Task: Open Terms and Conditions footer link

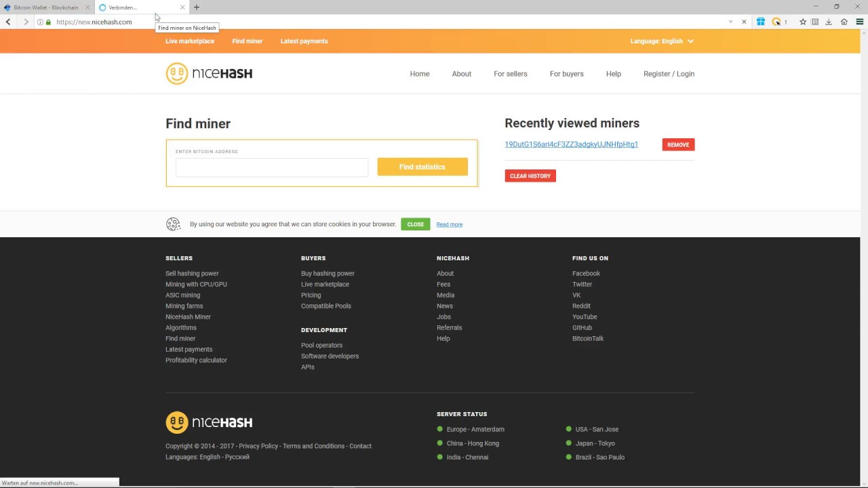Action: pyautogui.click(x=313, y=446)
